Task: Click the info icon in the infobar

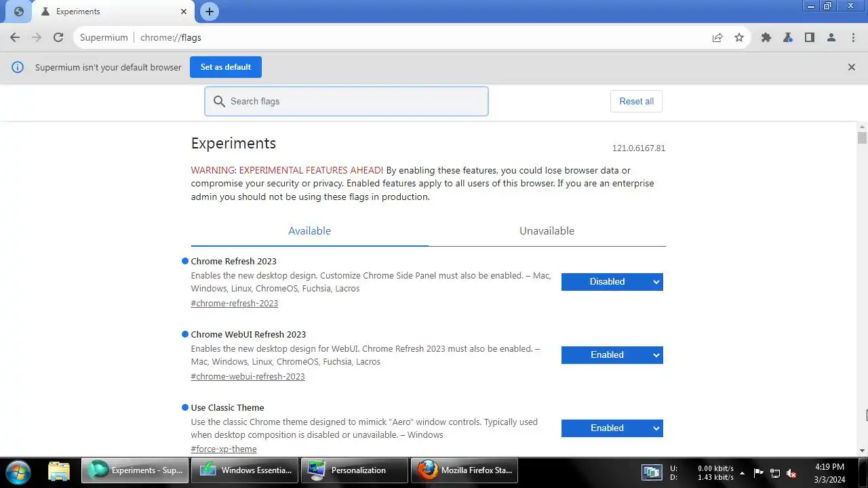Action: [x=18, y=67]
